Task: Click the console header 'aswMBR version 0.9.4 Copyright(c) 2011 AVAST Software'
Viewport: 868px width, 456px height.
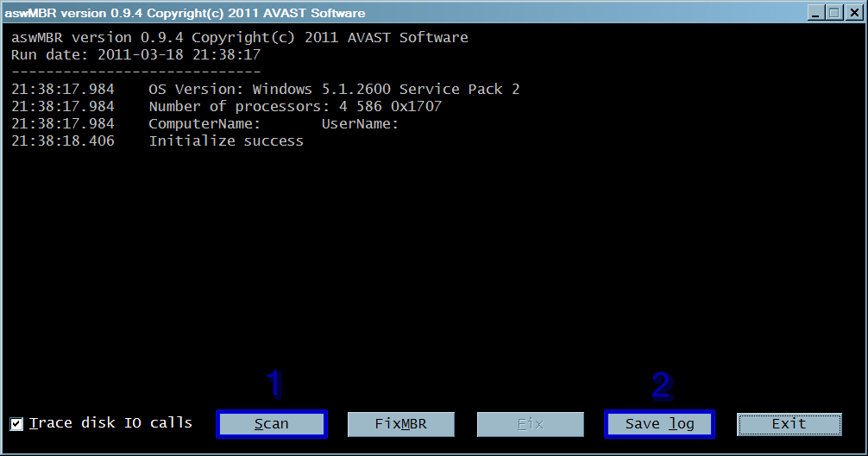Action: 240,38
